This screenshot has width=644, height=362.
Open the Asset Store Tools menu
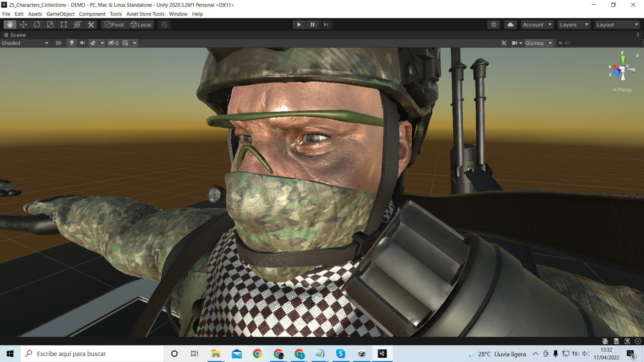click(x=145, y=14)
